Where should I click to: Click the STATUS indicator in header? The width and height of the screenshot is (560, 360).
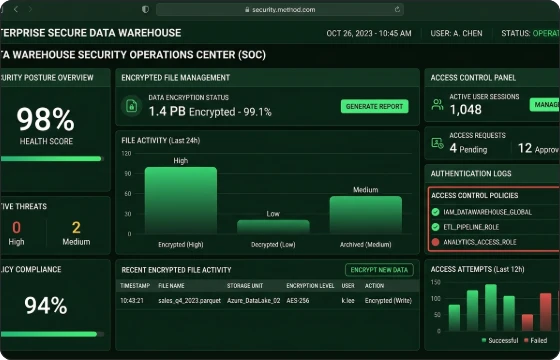[530, 33]
